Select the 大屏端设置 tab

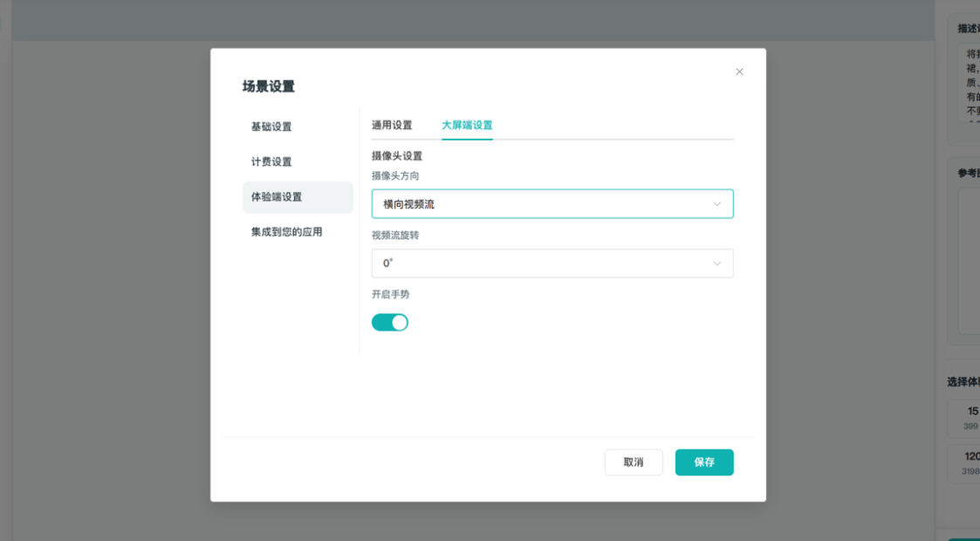tap(467, 125)
